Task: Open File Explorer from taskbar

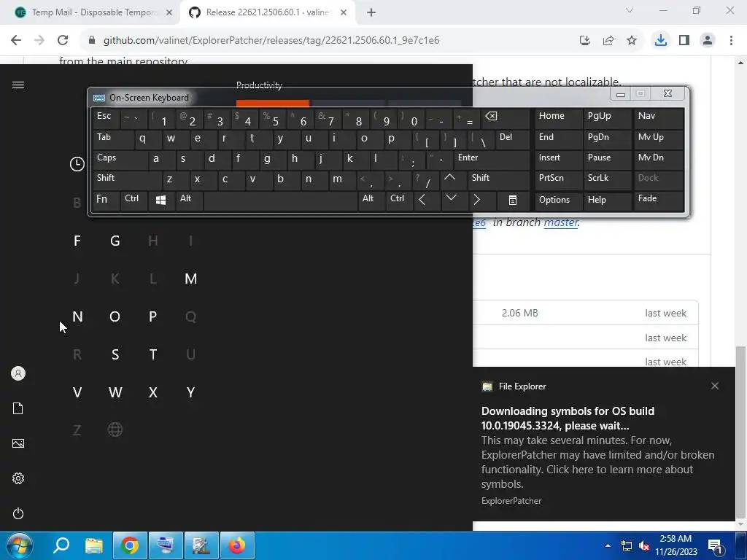Action: point(94,545)
